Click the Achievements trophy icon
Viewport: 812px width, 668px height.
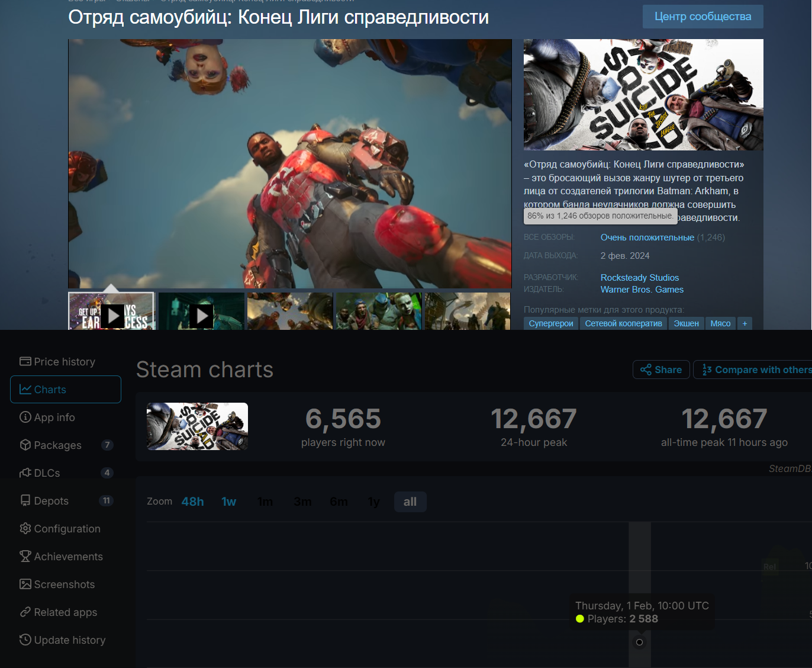pyautogui.click(x=25, y=556)
